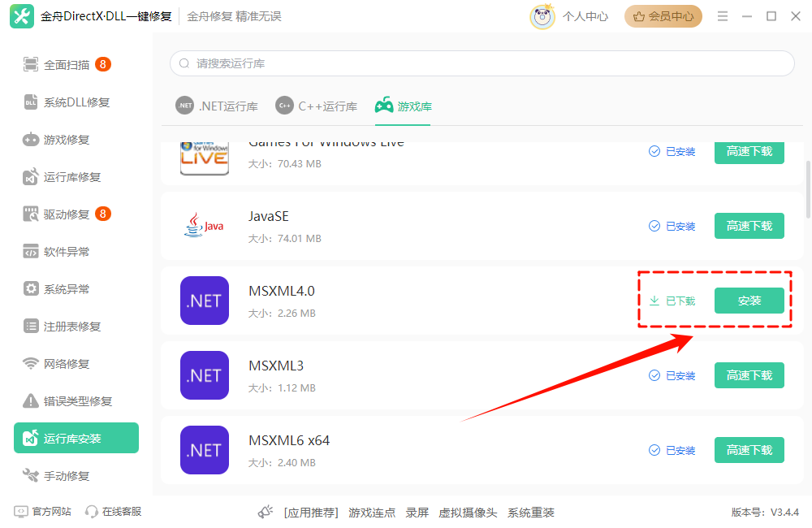The height and width of the screenshot is (528, 812).
Task: Click the runtime list vertical scrollbar
Action: pyautogui.click(x=808, y=189)
